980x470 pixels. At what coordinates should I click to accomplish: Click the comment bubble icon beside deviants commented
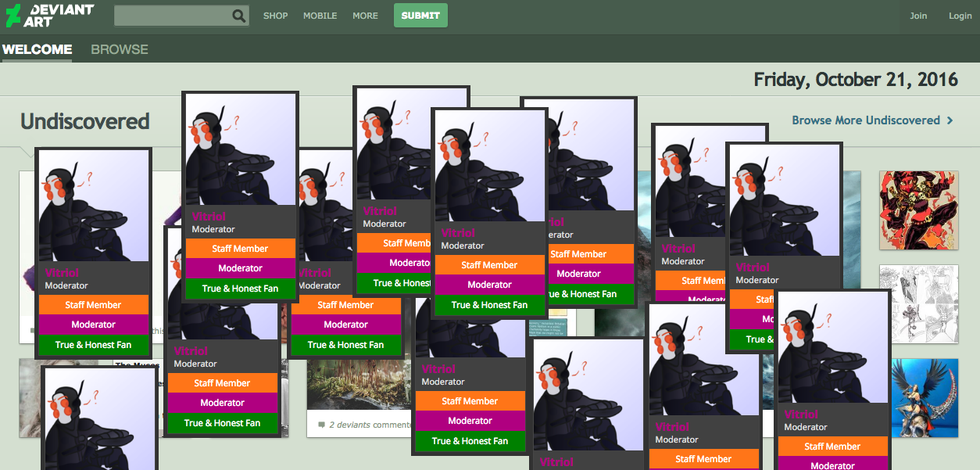tap(322, 425)
